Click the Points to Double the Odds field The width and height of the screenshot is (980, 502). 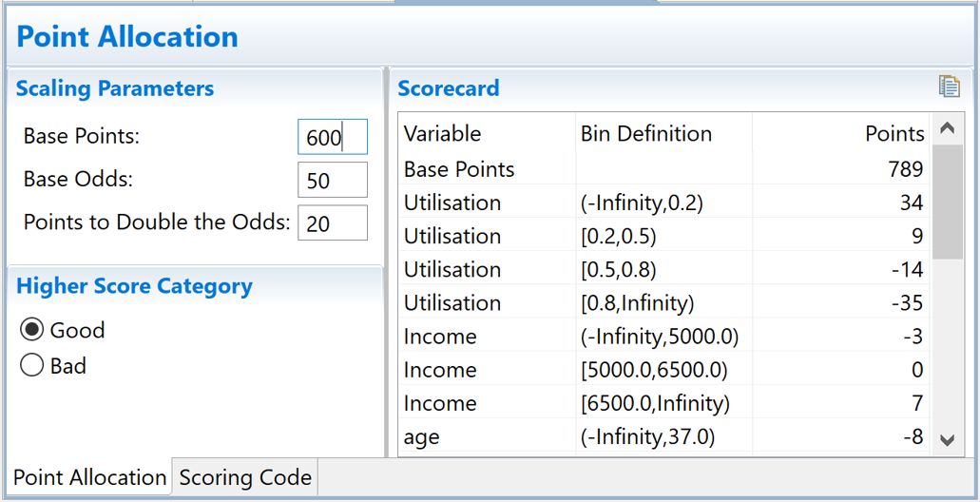pyautogui.click(x=333, y=223)
